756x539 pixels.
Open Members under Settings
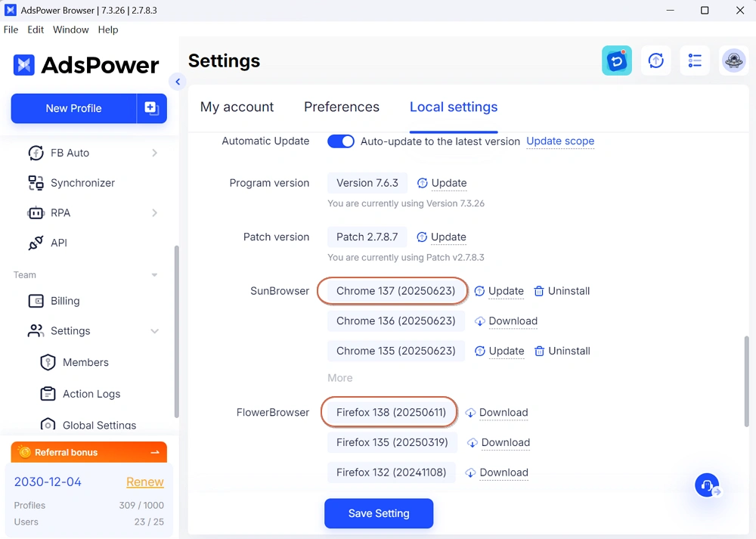pyautogui.click(x=85, y=362)
